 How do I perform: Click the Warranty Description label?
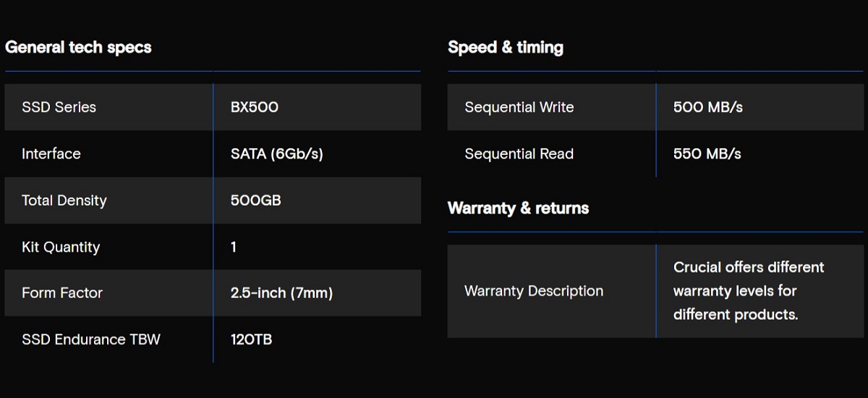pos(533,291)
